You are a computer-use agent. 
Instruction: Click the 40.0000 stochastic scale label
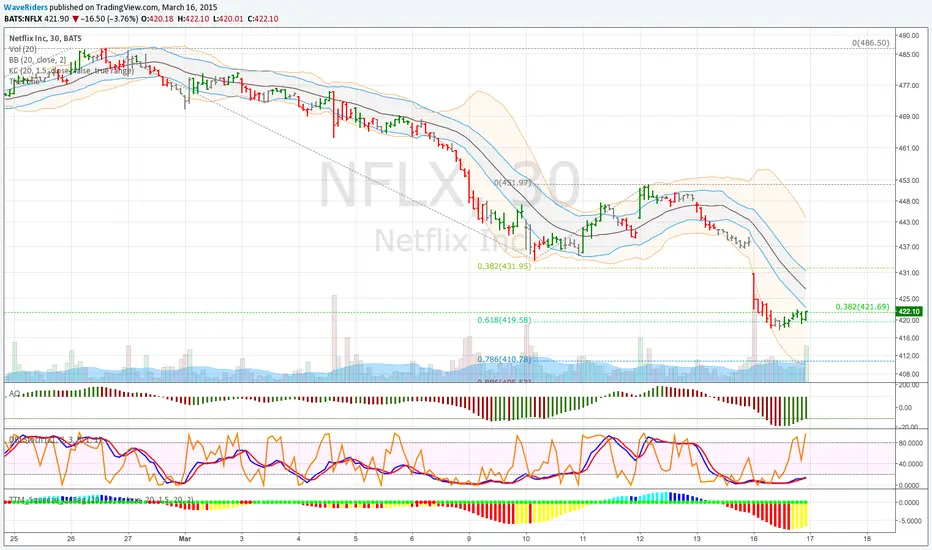pos(910,464)
